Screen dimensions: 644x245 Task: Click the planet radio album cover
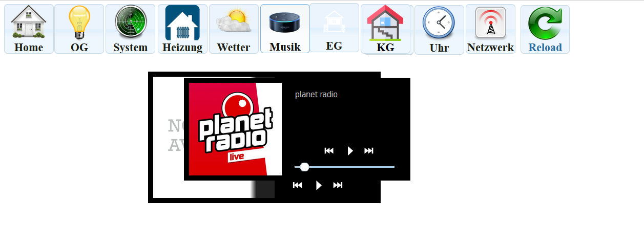tap(235, 129)
